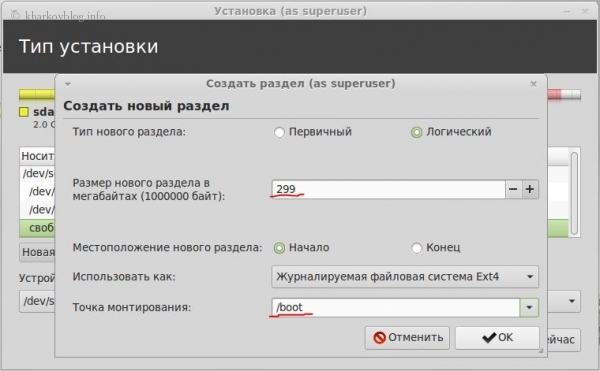Decrease partition size with minus button
The width and height of the screenshot is (600, 371).
(514, 189)
